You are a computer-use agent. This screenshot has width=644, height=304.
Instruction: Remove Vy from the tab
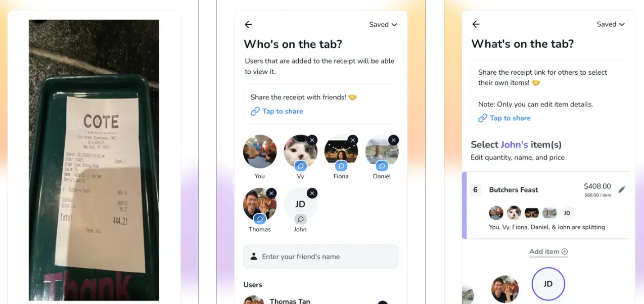click(312, 140)
